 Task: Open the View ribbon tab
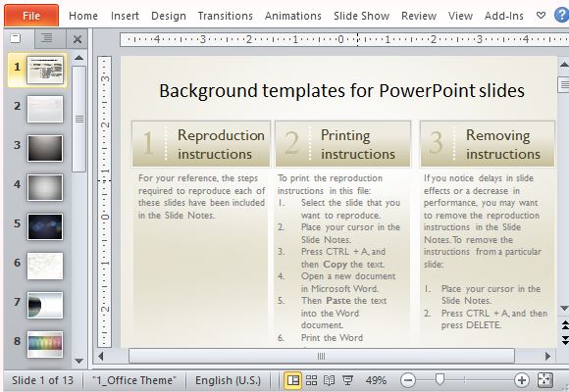tap(460, 16)
